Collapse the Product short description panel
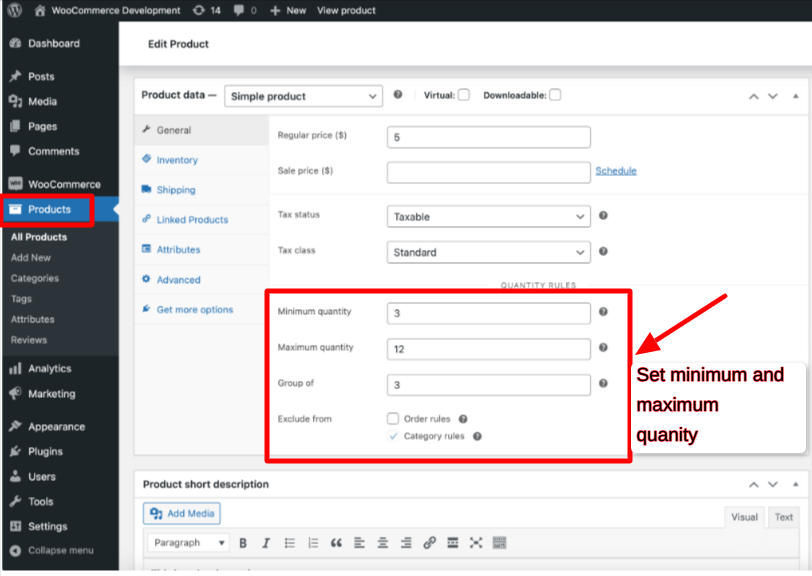Screen dimensions: 812x576 tap(795, 484)
